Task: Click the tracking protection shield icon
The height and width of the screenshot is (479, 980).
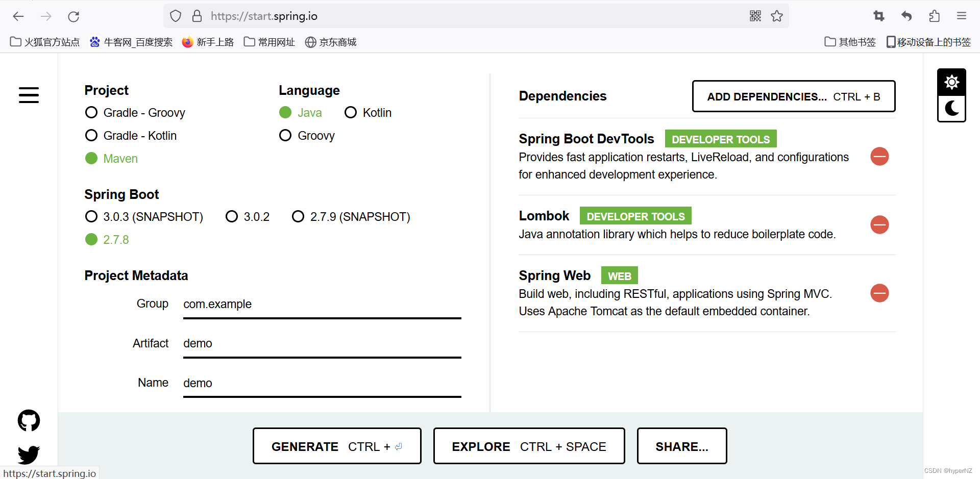Action: (176, 16)
